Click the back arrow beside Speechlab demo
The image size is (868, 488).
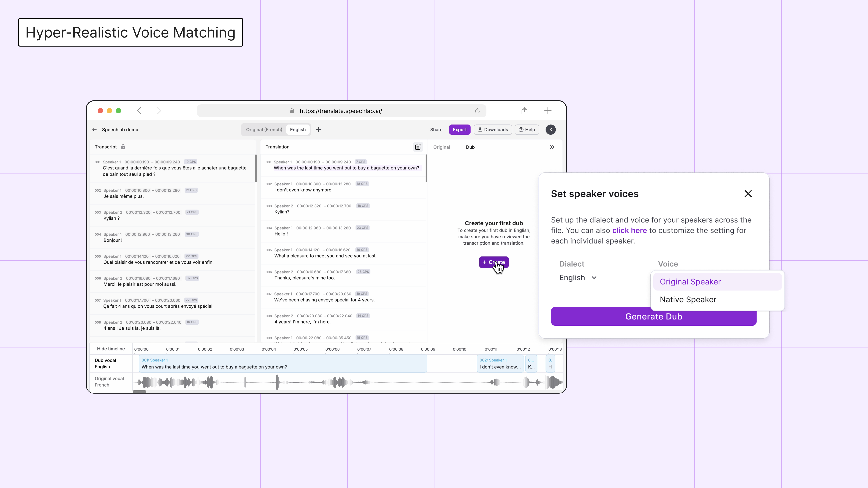tap(94, 130)
